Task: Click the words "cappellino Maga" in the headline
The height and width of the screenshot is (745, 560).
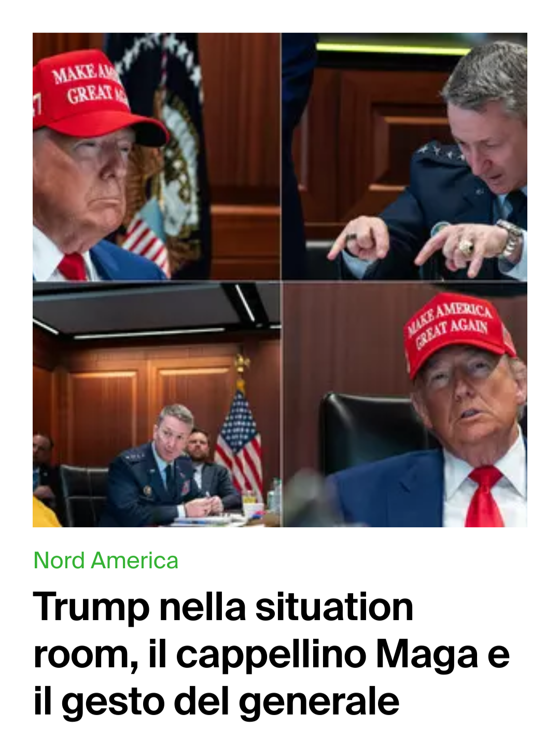Action: [x=327, y=655]
